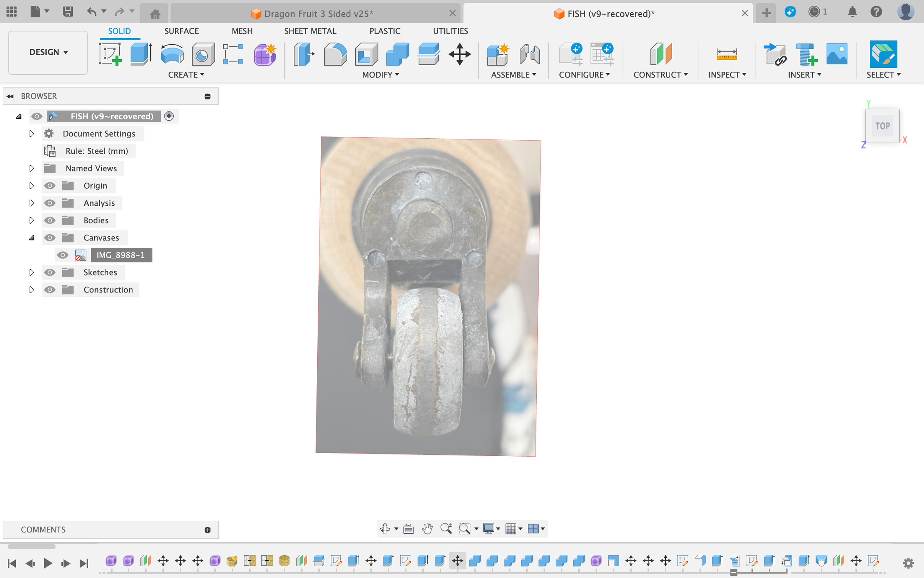Choose the Fillet tool in Modify
Screen dimensions: 924x578
[335, 54]
